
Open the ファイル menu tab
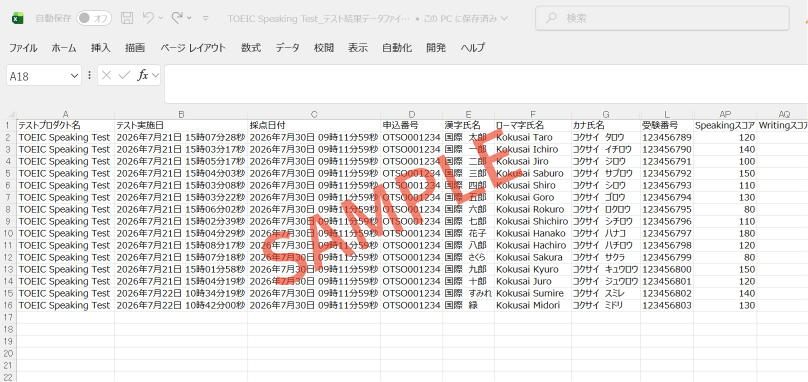[x=23, y=48]
